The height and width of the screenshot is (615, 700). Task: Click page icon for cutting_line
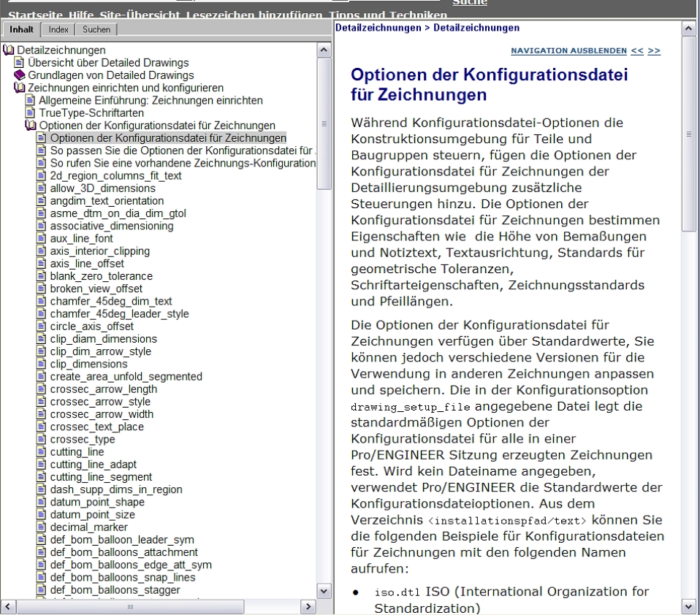click(x=41, y=451)
